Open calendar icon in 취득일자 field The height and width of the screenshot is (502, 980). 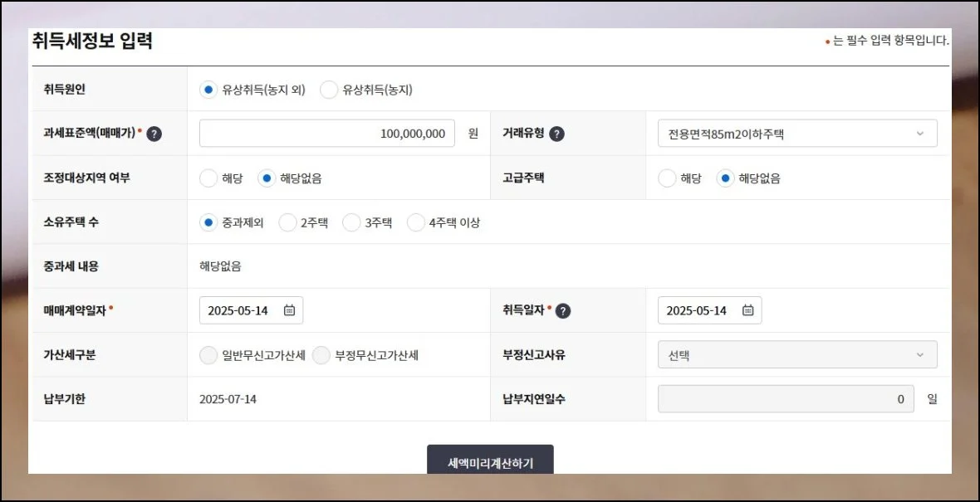747,310
